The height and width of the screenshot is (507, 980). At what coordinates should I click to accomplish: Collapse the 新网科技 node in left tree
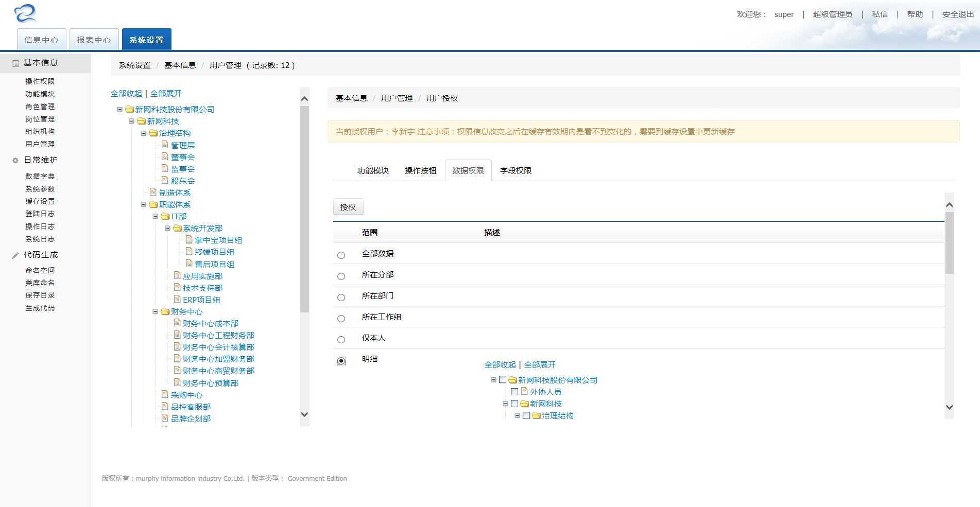tap(131, 121)
